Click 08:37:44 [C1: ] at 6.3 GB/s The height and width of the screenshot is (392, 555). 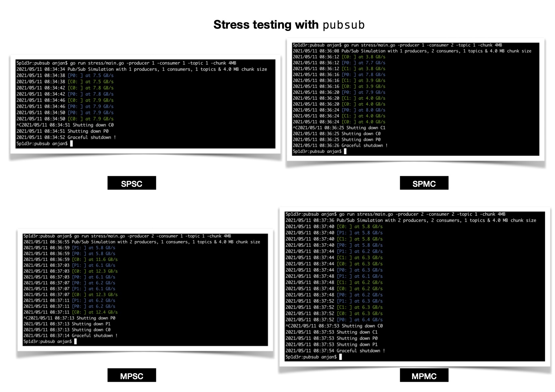334,258
